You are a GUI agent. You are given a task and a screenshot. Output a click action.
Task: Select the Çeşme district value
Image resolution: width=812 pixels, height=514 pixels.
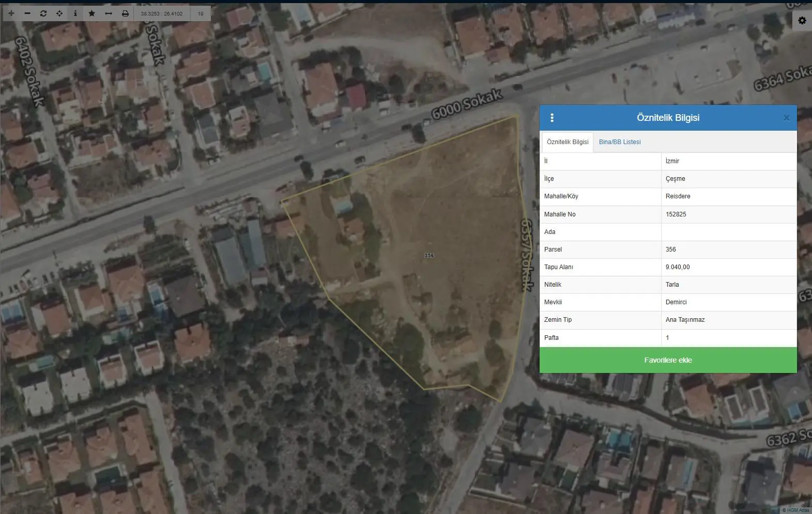coord(729,179)
